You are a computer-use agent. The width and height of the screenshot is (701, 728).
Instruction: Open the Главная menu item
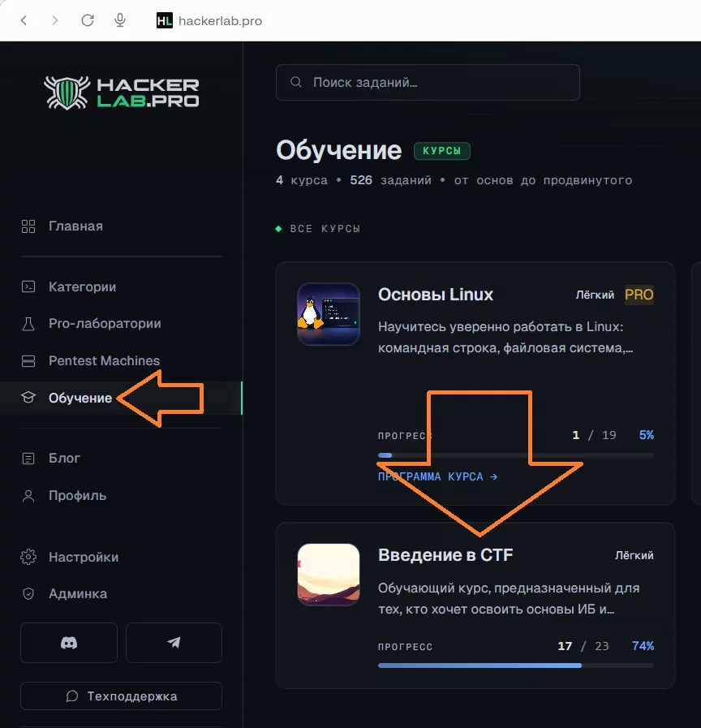pyautogui.click(x=75, y=226)
